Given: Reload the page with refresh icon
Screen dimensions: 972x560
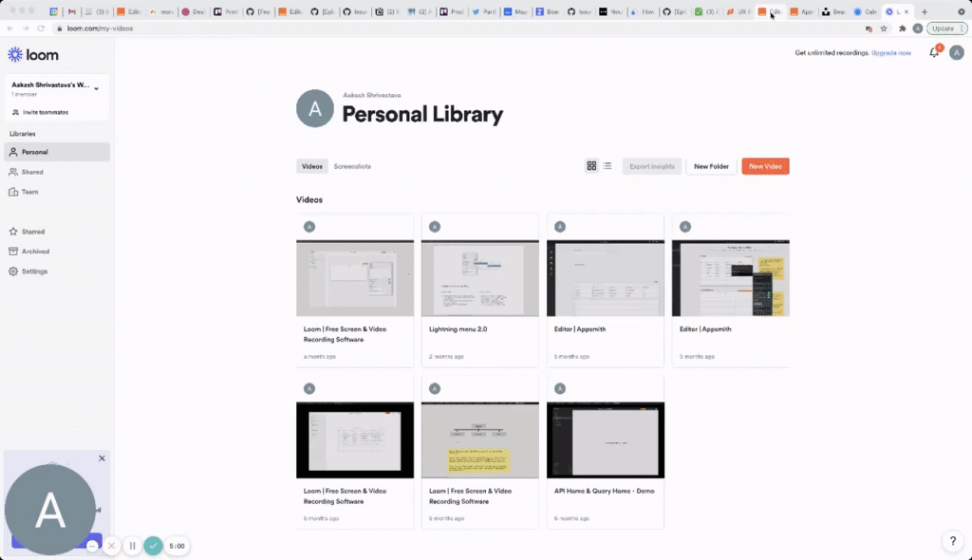Looking at the screenshot, I should coord(41,28).
